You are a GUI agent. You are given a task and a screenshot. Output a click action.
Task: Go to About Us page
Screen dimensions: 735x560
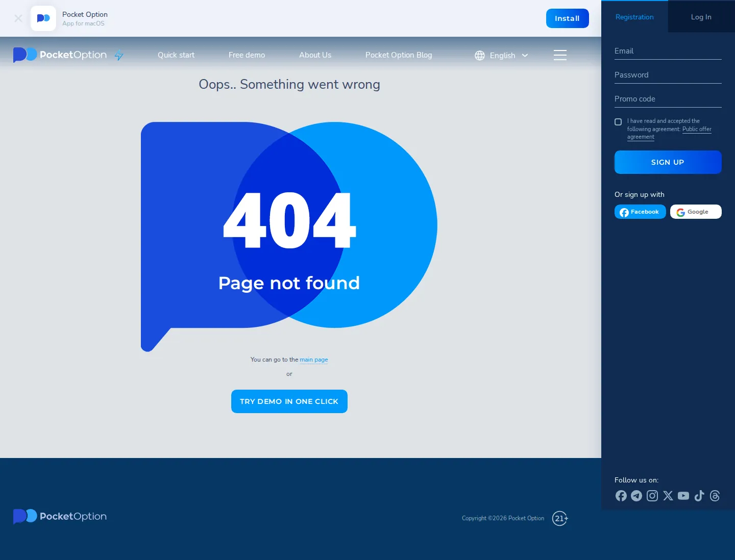[x=315, y=55]
